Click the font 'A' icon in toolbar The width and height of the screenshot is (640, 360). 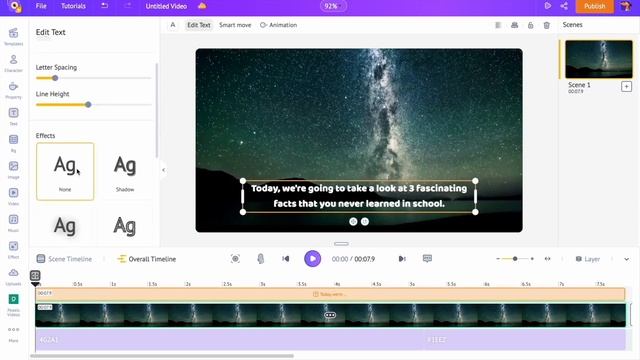173,25
